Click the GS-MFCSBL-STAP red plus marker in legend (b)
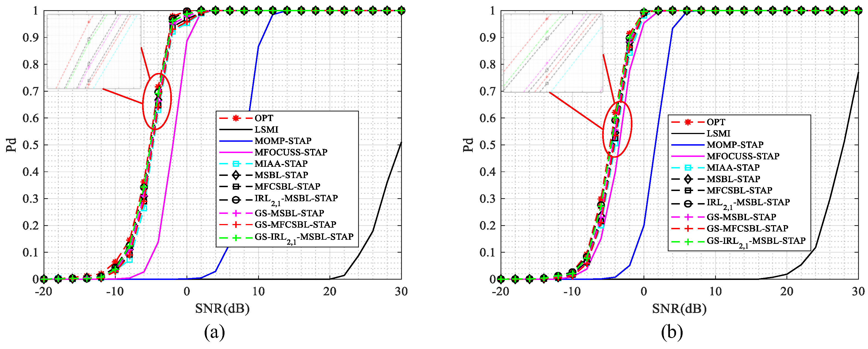Image resolution: width=868 pixels, height=349 pixels. (688, 228)
